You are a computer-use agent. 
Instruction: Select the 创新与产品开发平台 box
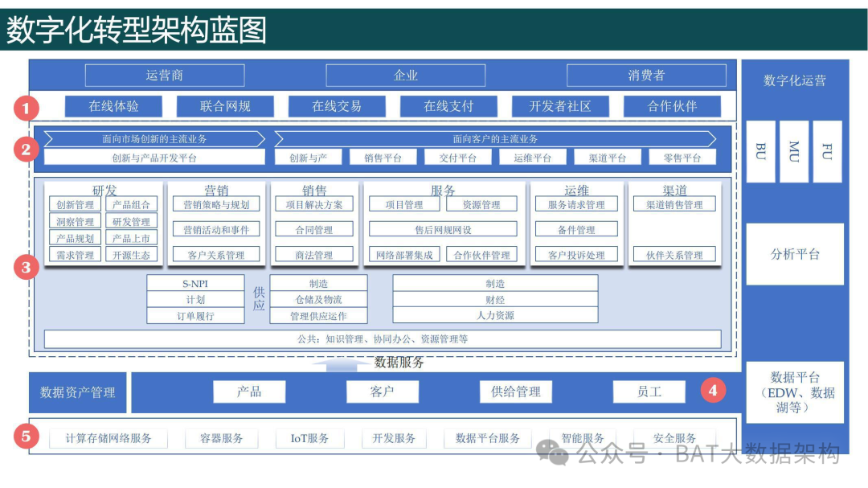coord(154,158)
